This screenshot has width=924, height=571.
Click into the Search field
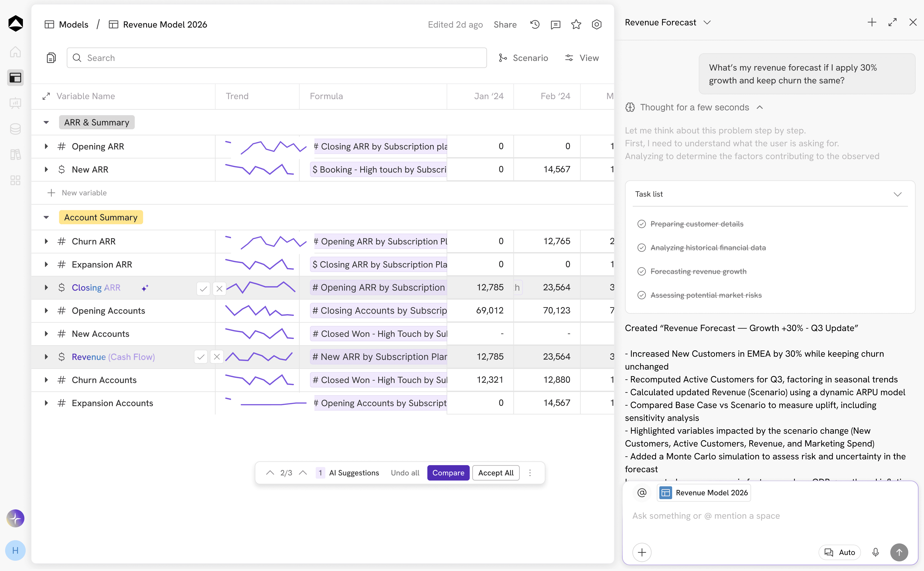click(276, 58)
